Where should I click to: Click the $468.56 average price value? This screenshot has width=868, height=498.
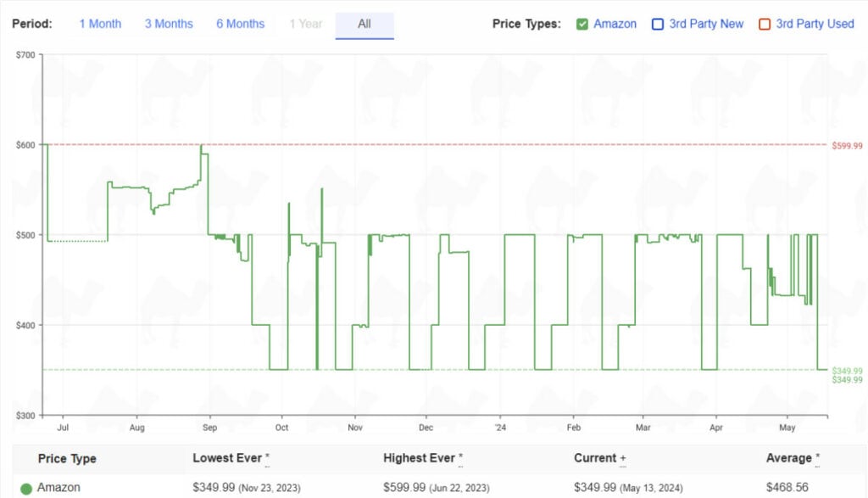pyautogui.click(x=787, y=488)
